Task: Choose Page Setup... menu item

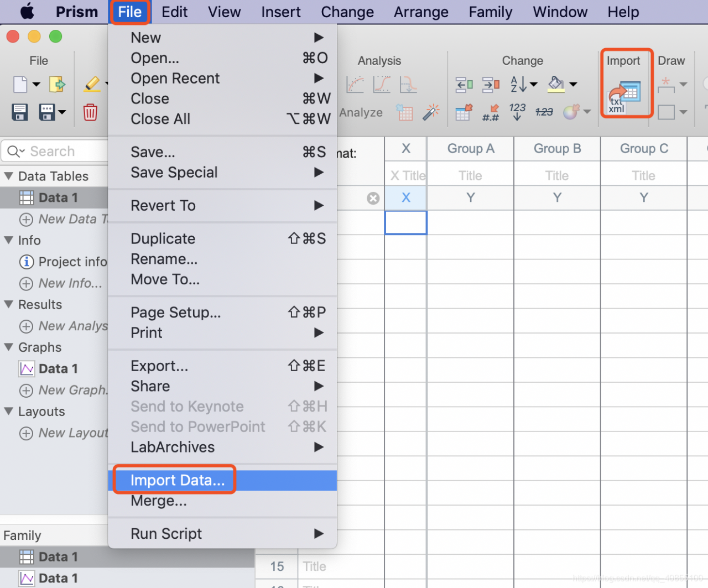Action: tap(222, 312)
